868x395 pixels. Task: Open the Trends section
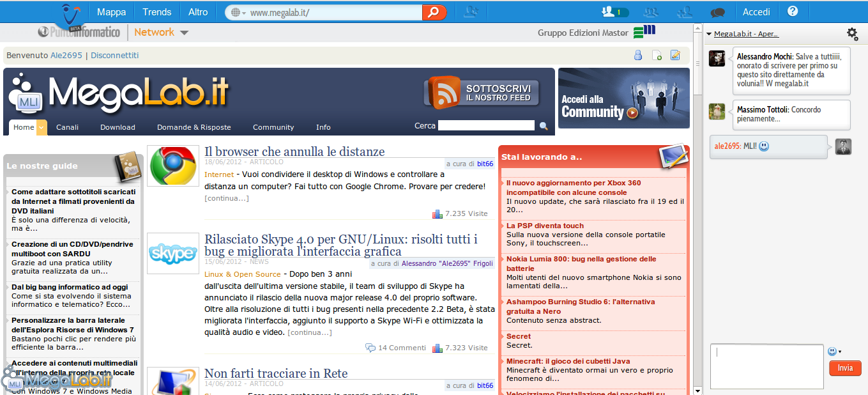point(157,12)
